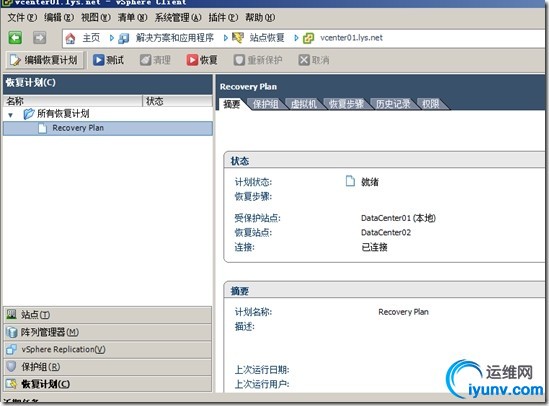Click the Recovery Plan name in 摘要
Image resolution: width=549 pixels, height=406 pixels.
(403, 312)
